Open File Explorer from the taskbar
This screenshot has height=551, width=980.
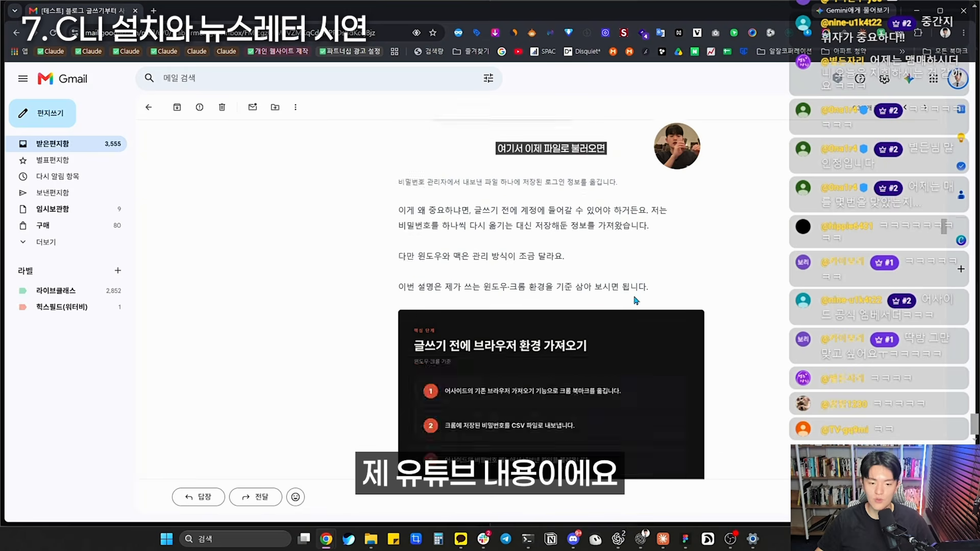371,539
